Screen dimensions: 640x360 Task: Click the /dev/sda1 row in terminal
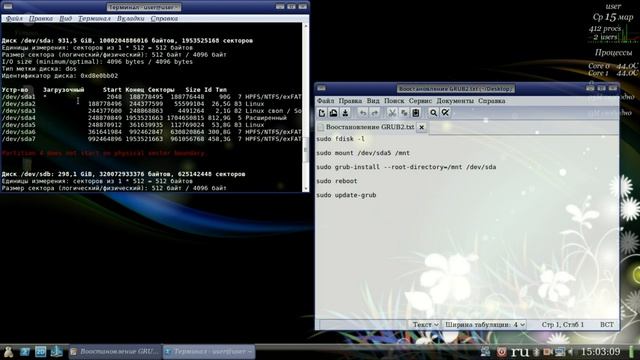151,97
